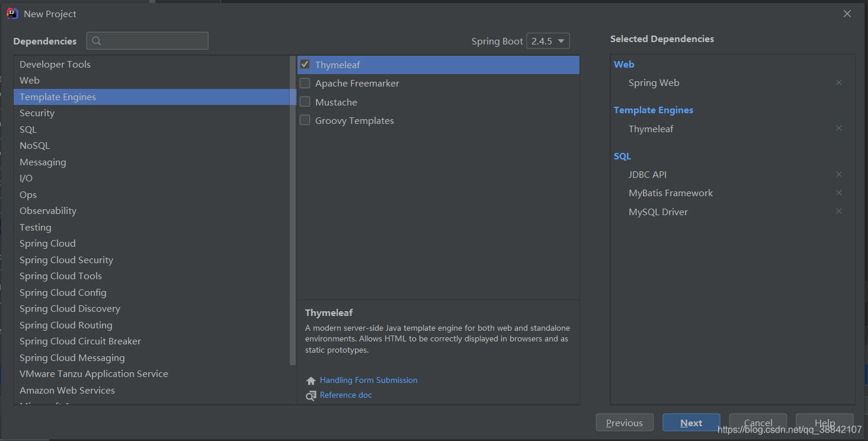Tick the Groovy Templates checkbox
Viewport: 868px width, 441px height.
pos(305,120)
